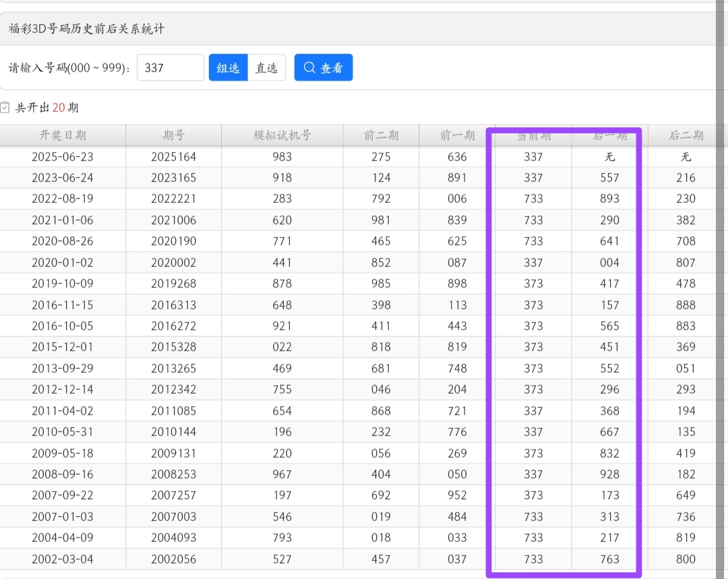Click issue number 2010144

coord(174,432)
